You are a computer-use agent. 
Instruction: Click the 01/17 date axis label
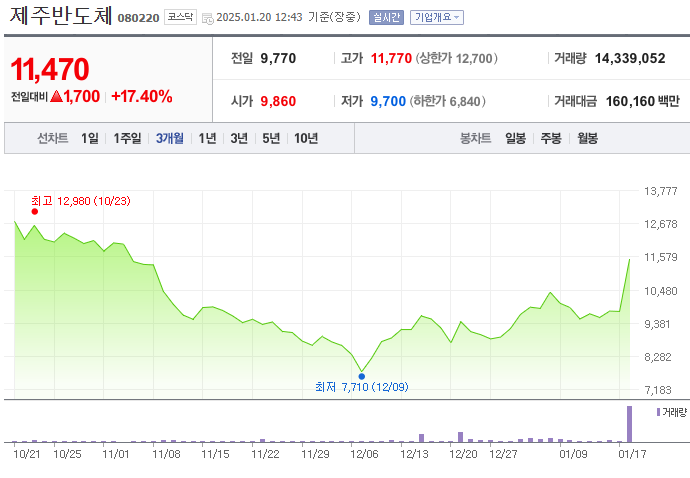click(632, 454)
